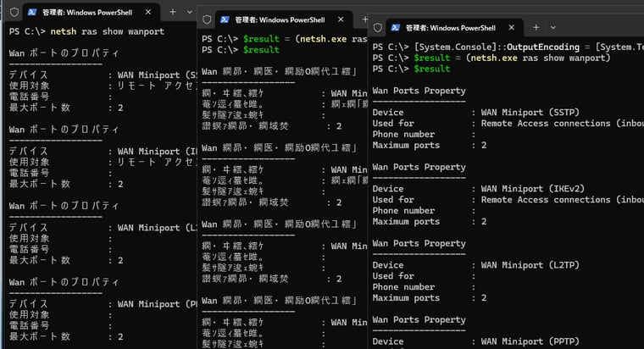Image resolution: width=644 pixels, height=349 pixels.
Task: Click the '$result' line below the assignment in the right window
Action: 432,69
